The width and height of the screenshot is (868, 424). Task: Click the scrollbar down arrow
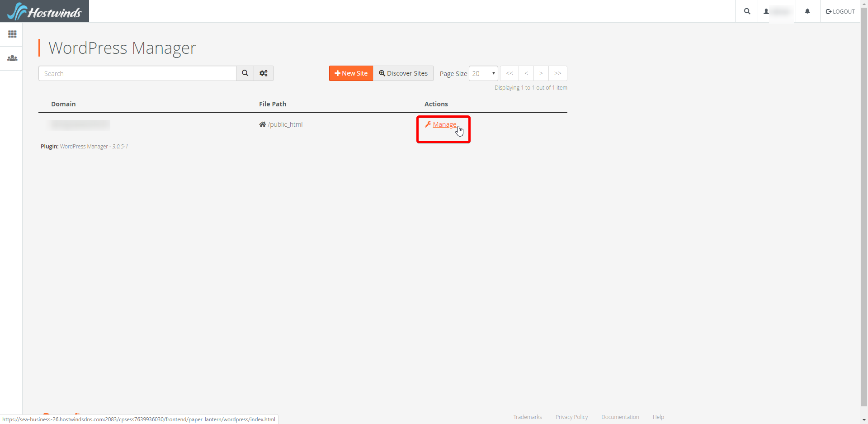[864, 420]
